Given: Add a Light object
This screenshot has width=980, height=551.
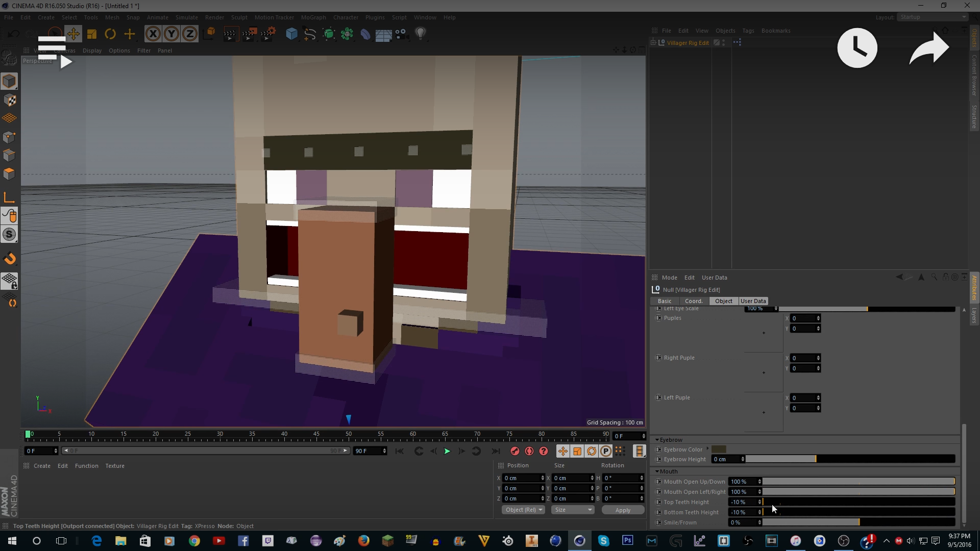Looking at the screenshot, I should [421, 34].
